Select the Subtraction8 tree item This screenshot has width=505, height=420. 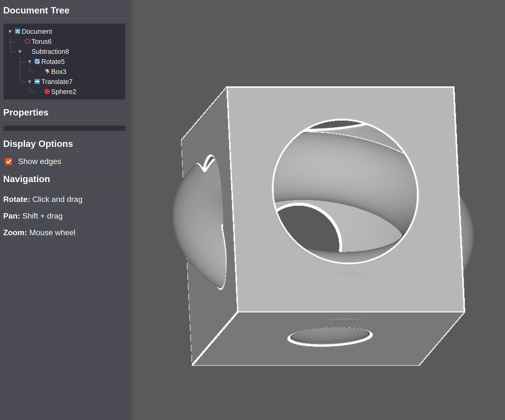(50, 52)
